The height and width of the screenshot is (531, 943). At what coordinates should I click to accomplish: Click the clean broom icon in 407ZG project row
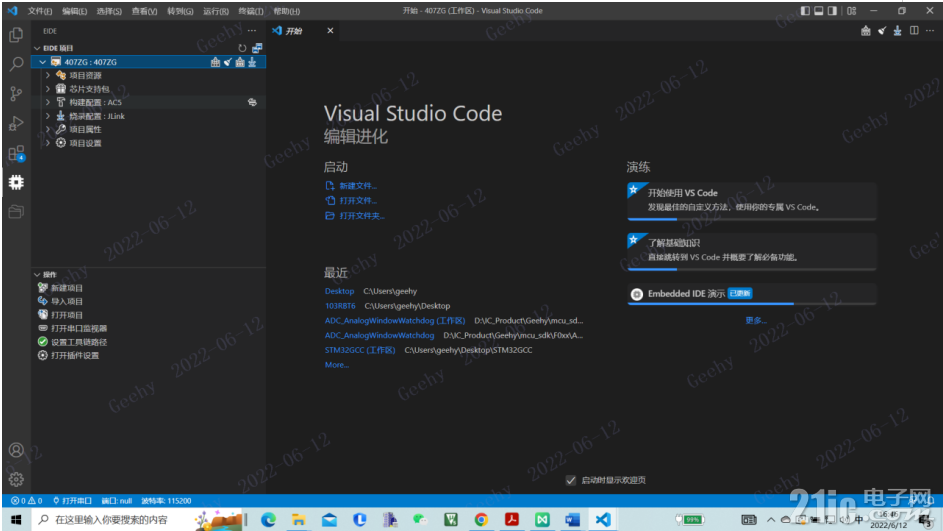228,62
